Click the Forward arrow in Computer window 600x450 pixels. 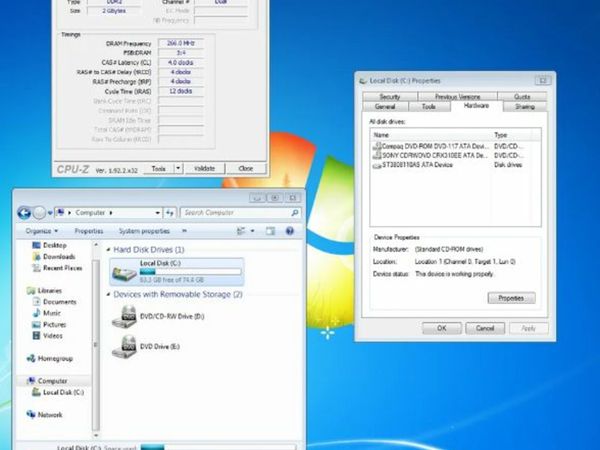coord(39,213)
